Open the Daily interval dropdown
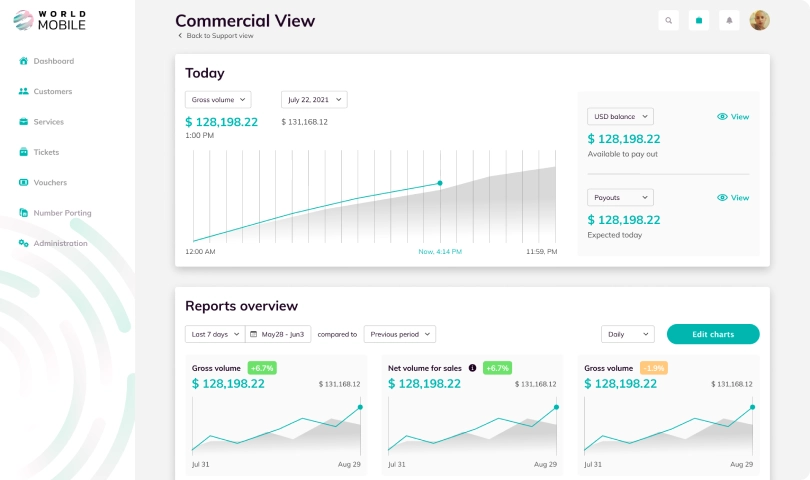 [x=627, y=334]
